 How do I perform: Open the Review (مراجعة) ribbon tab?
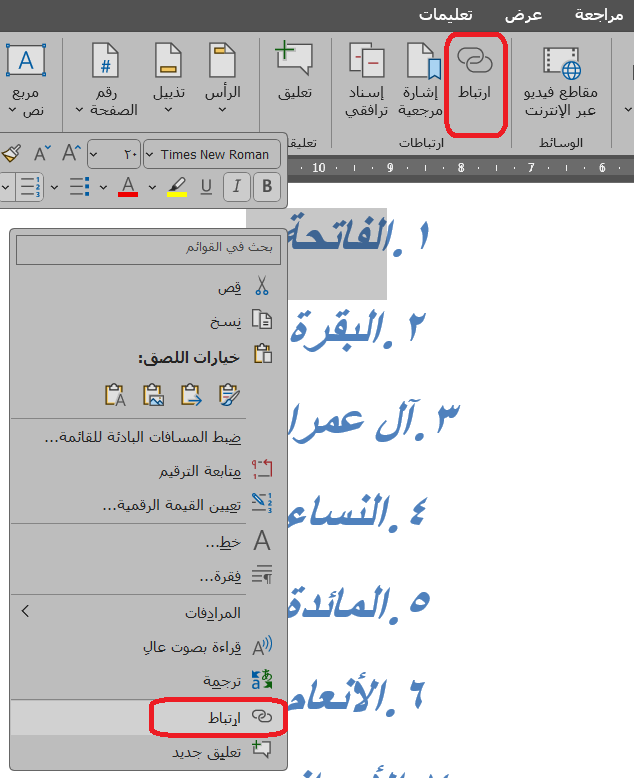click(599, 15)
